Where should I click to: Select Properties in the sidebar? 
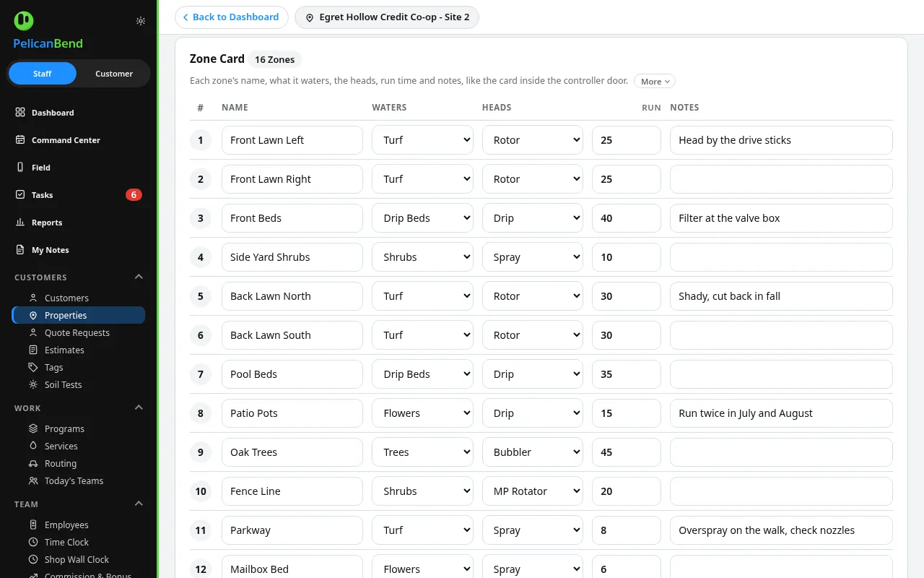tap(79, 316)
